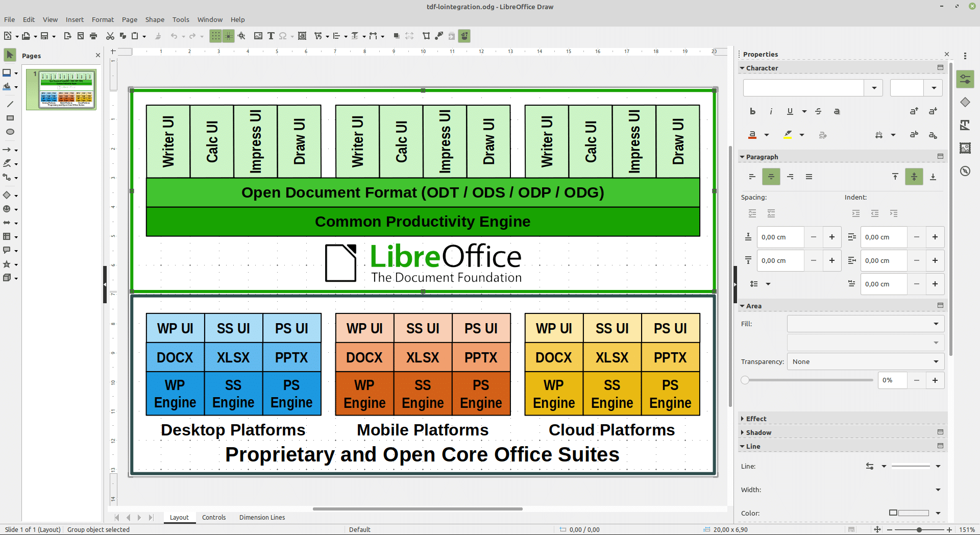Expand the Shadow panel section

point(758,432)
